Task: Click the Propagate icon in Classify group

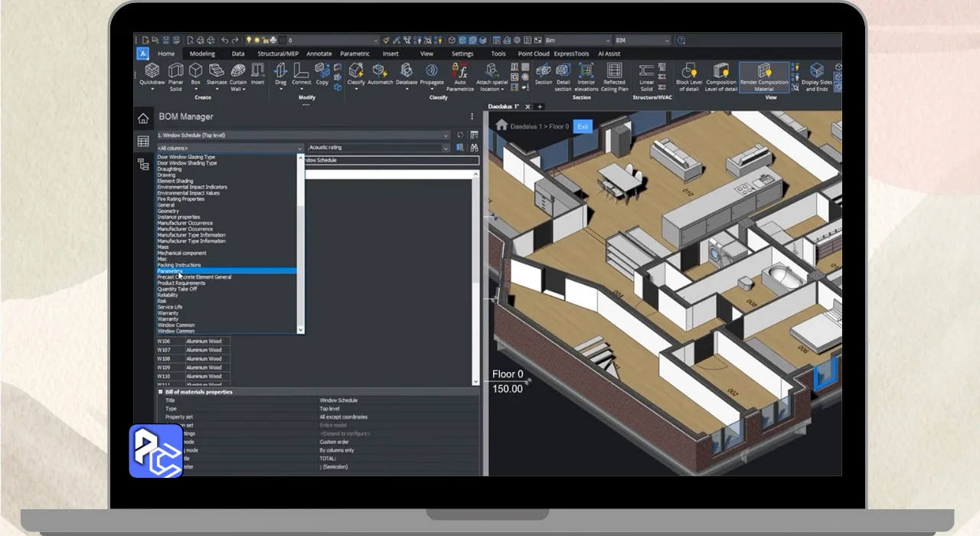Action: [432, 71]
